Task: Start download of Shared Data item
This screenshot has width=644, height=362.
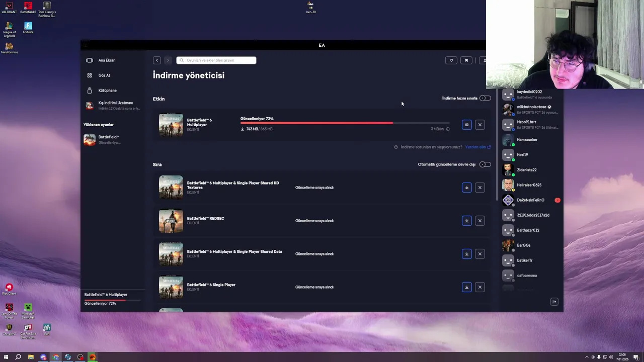Action: pyautogui.click(x=467, y=254)
